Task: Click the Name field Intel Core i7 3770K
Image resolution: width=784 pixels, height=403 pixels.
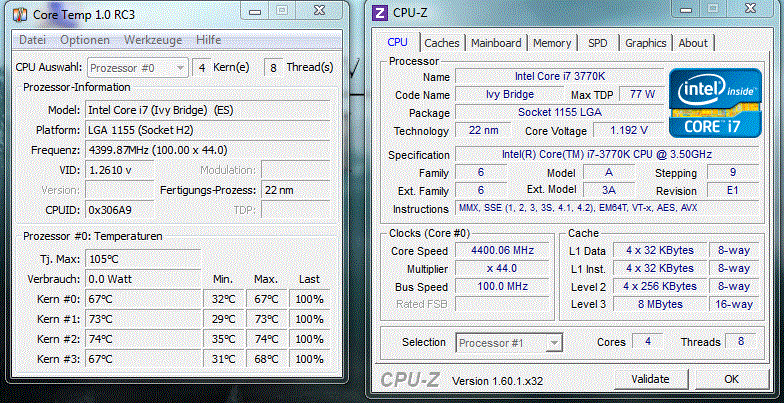Action: tap(560, 76)
